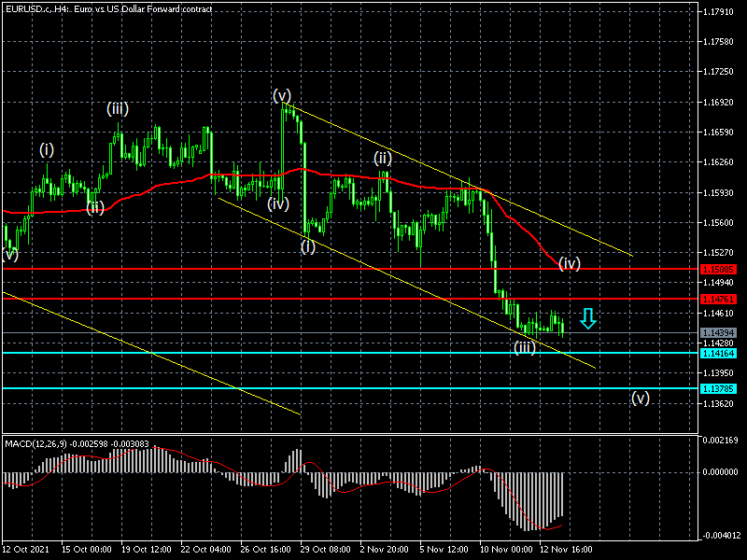Select wave (v) label above the highest candle
Viewport: 747px width, 560px height.
282,95
